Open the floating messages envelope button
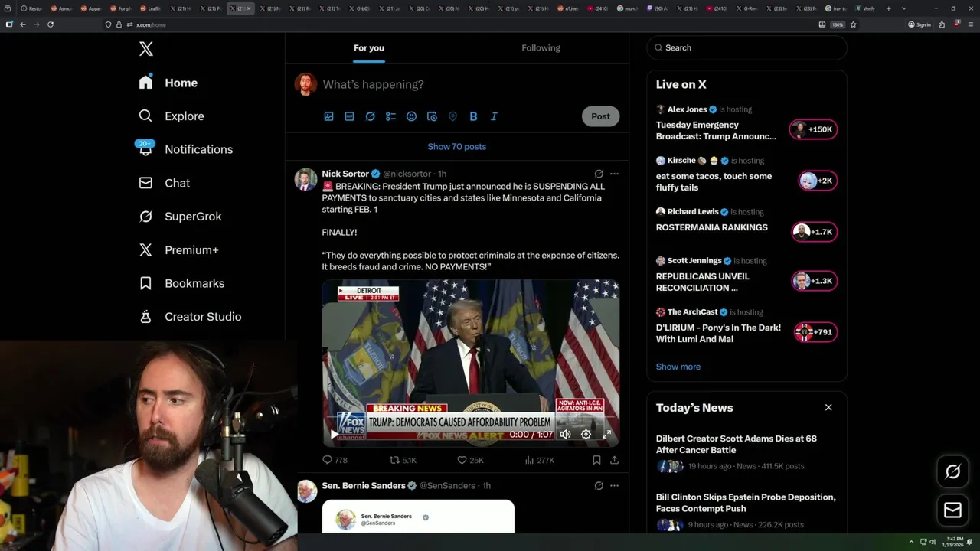 click(x=952, y=510)
